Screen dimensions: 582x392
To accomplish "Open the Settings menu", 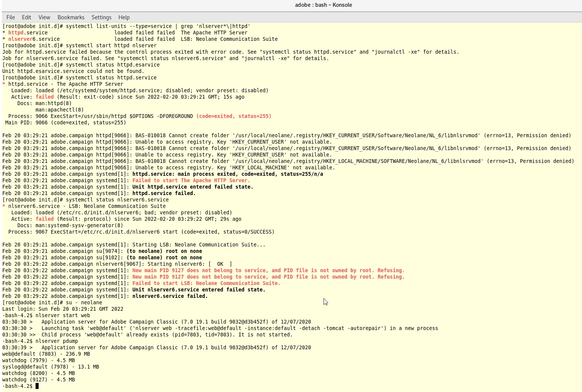I will [101, 17].
